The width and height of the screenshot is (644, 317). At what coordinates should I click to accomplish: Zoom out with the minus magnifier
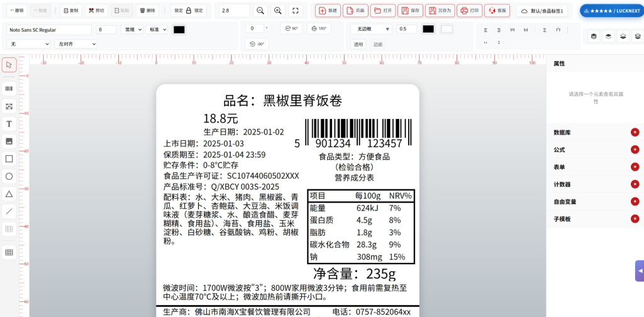coord(260,11)
